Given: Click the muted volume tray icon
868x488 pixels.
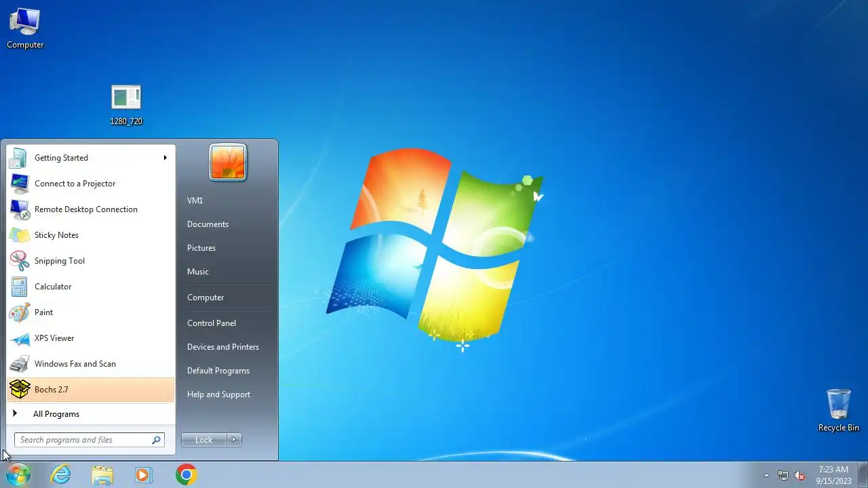Looking at the screenshot, I should [x=800, y=475].
